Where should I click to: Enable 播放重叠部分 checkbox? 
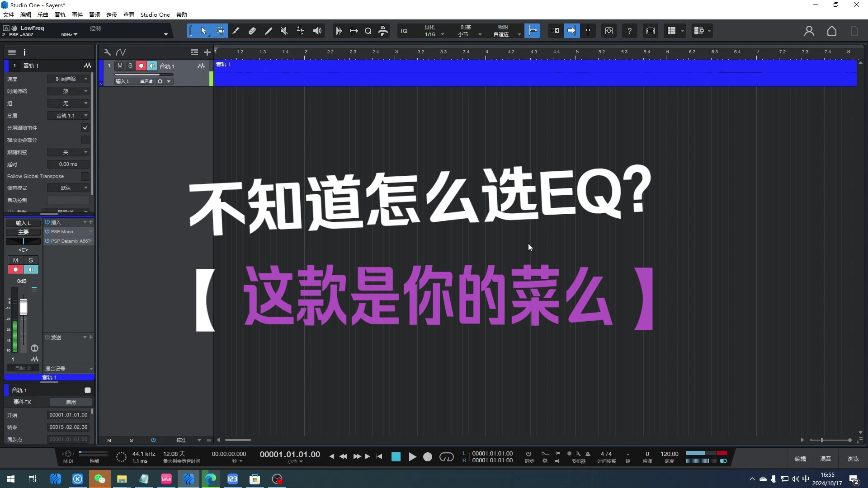coord(85,140)
